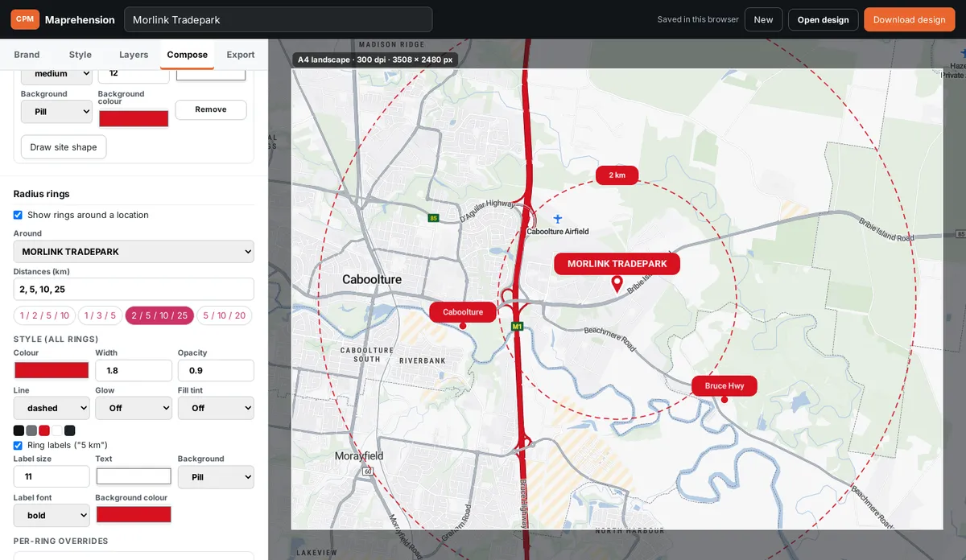966x560 pixels.
Task: Open the Label font dropdown showing bold
Action: click(52, 515)
